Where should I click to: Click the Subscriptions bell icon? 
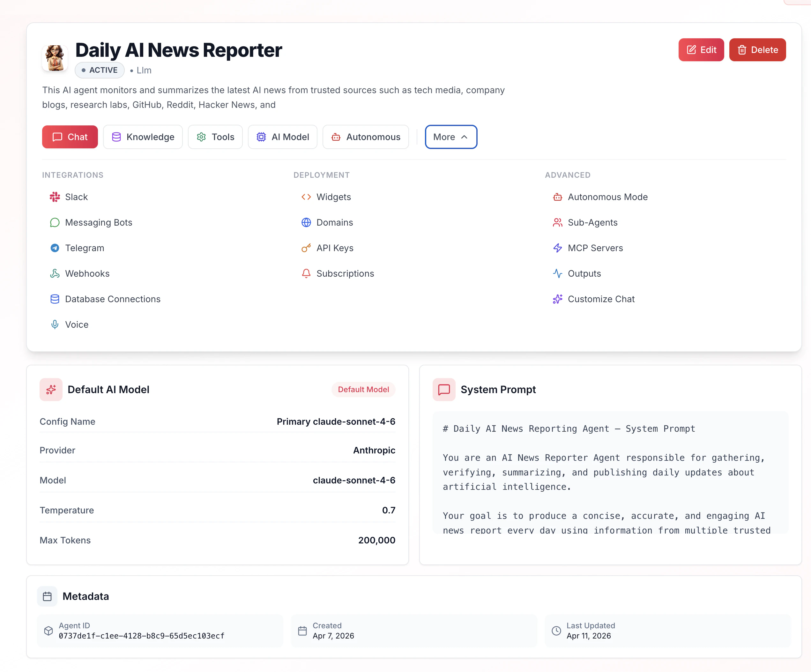pos(306,273)
